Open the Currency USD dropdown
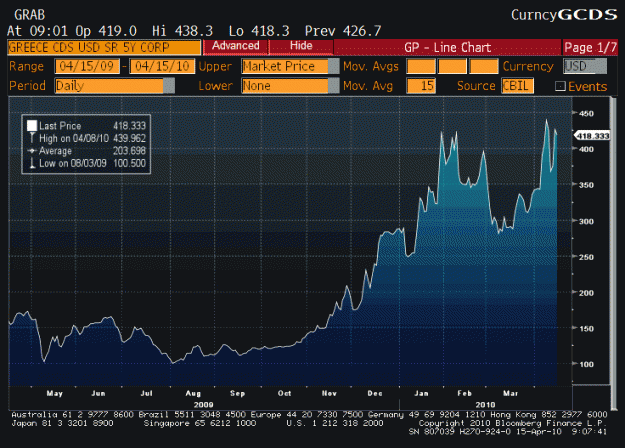Viewport: 625px width, 448px height. (585, 66)
